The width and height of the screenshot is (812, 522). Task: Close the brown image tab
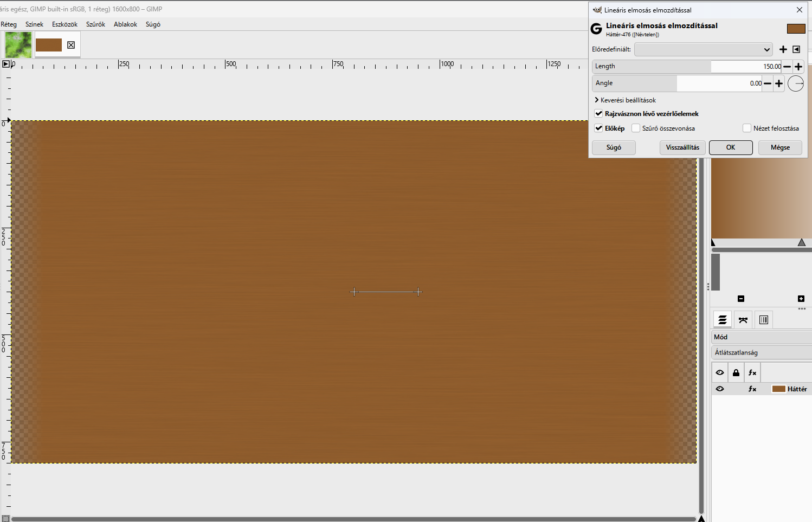[x=71, y=45]
